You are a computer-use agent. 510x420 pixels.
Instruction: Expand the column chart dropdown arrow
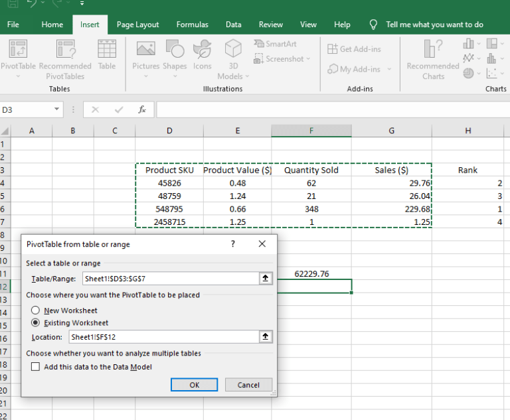point(478,44)
